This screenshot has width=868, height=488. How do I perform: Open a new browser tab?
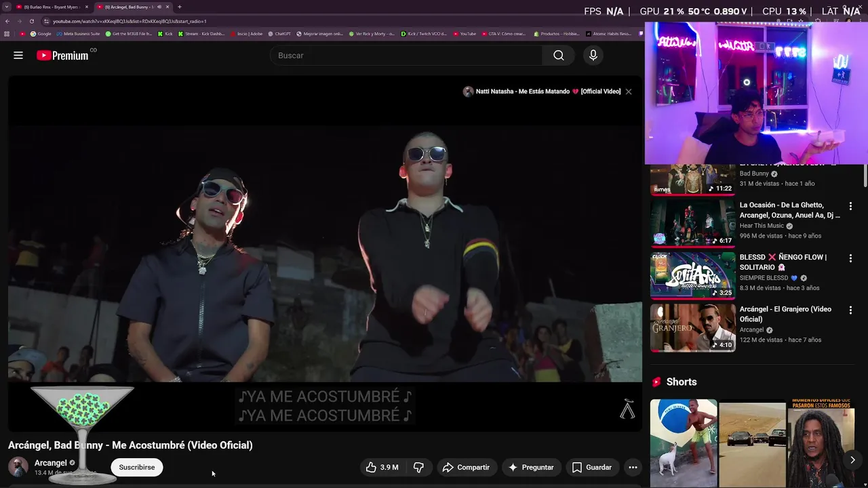coord(180,7)
